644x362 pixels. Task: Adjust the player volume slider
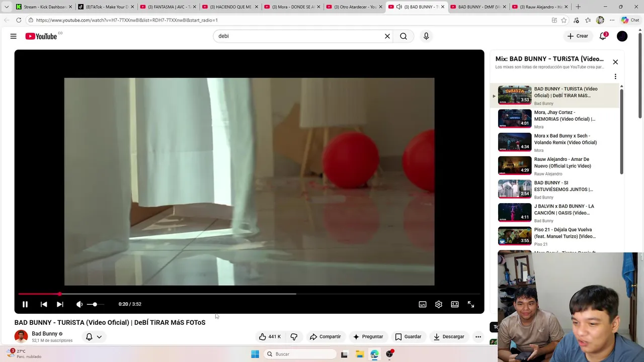click(x=96, y=304)
